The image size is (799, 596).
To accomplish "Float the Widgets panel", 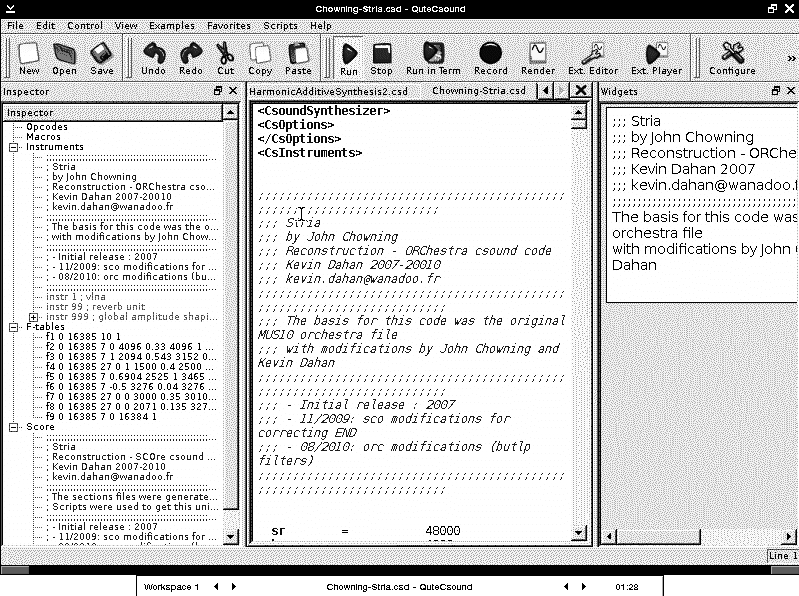I will point(776,91).
